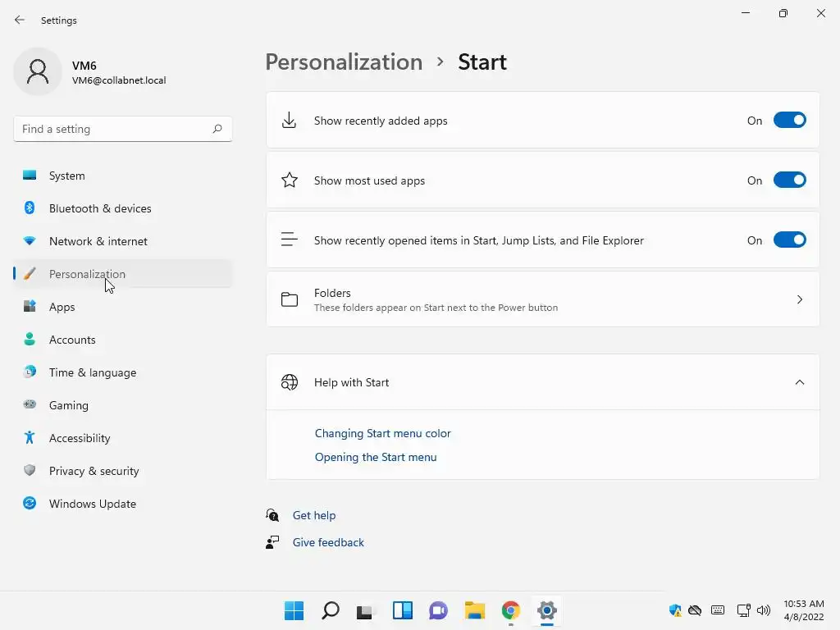The height and width of the screenshot is (630, 840).
Task: Open Google Chrome from the taskbar
Action: [x=511, y=610]
